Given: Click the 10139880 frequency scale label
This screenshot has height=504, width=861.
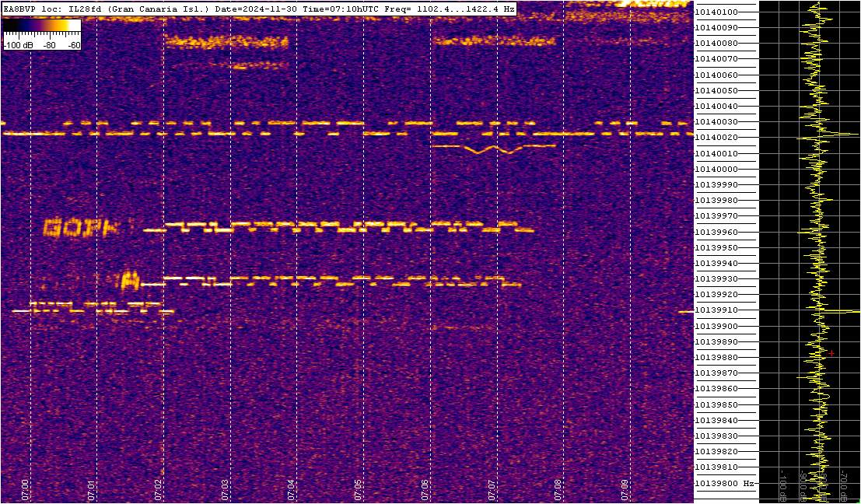Looking at the screenshot, I should pos(716,358).
